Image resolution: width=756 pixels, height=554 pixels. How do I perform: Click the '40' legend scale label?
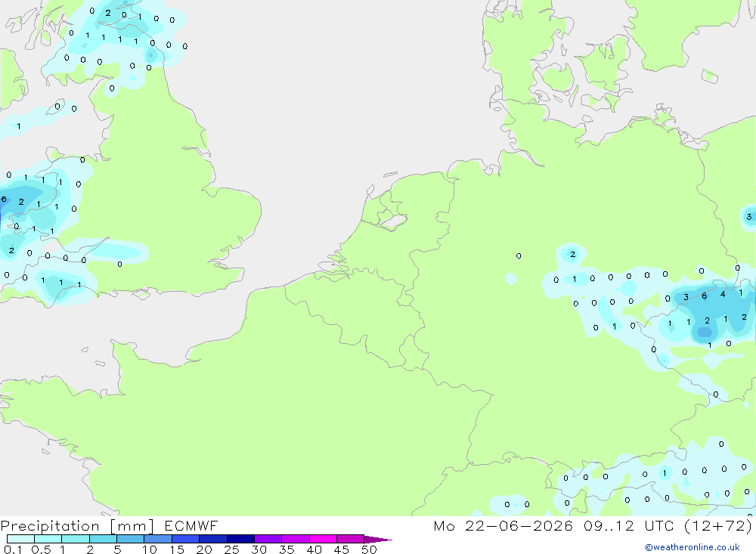point(314,549)
